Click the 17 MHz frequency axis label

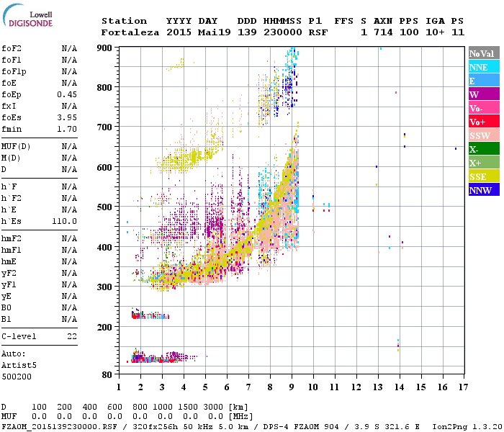point(463,387)
